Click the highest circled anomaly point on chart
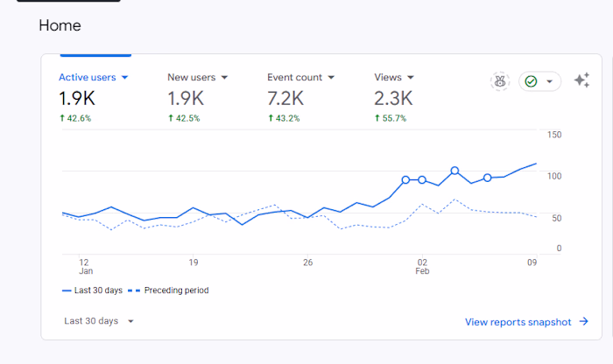Image resolution: width=613 pixels, height=364 pixels. pos(454,171)
